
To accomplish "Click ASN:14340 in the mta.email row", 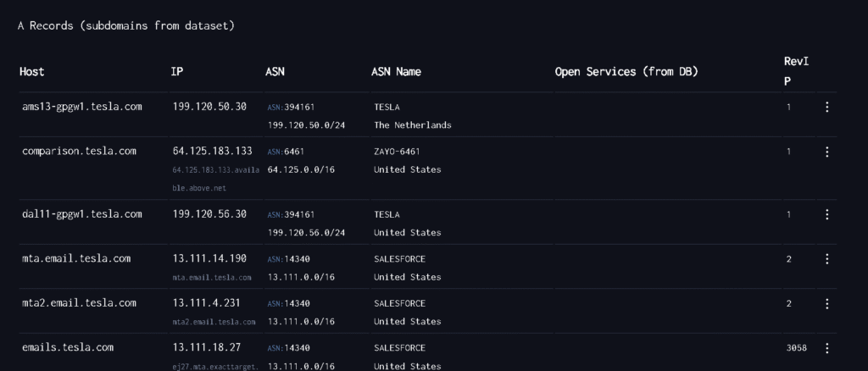I will tap(288, 258).
